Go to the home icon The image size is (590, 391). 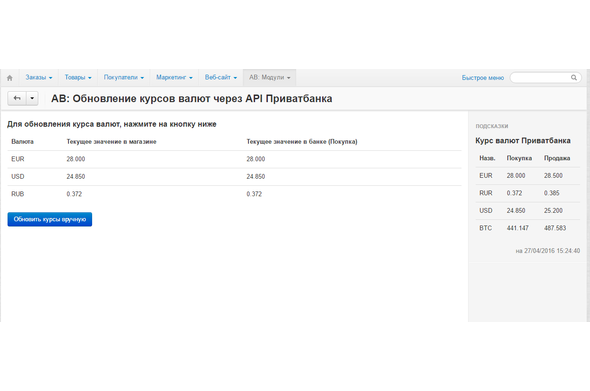click(x=10, y=78)
